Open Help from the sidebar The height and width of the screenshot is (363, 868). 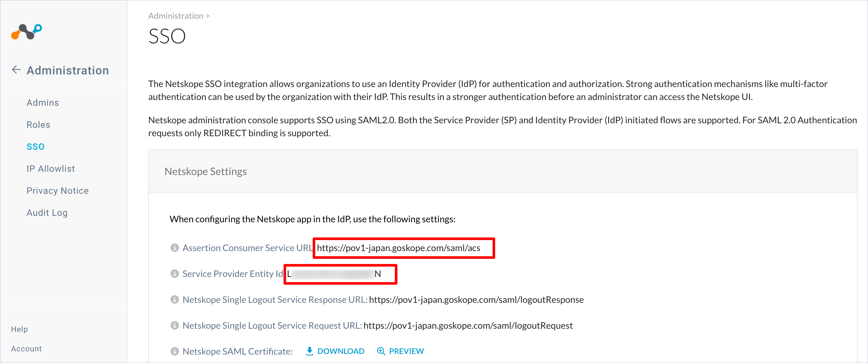click(19, 329)
